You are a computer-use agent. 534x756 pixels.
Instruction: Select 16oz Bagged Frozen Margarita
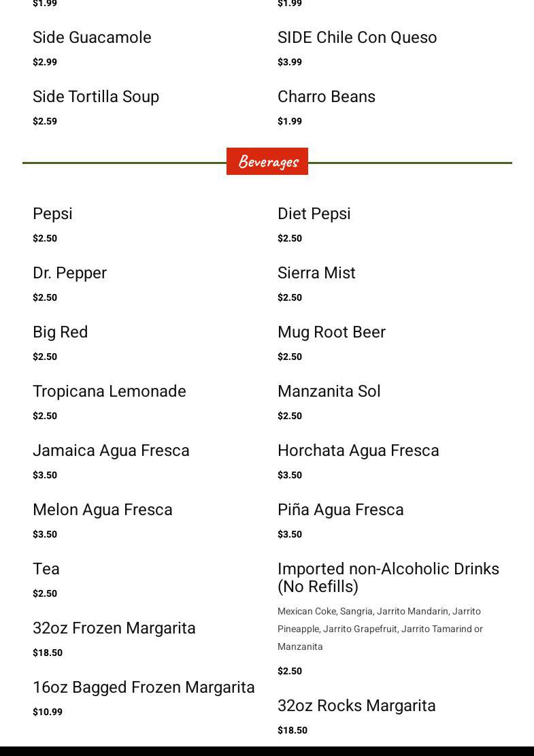(144, 687)
